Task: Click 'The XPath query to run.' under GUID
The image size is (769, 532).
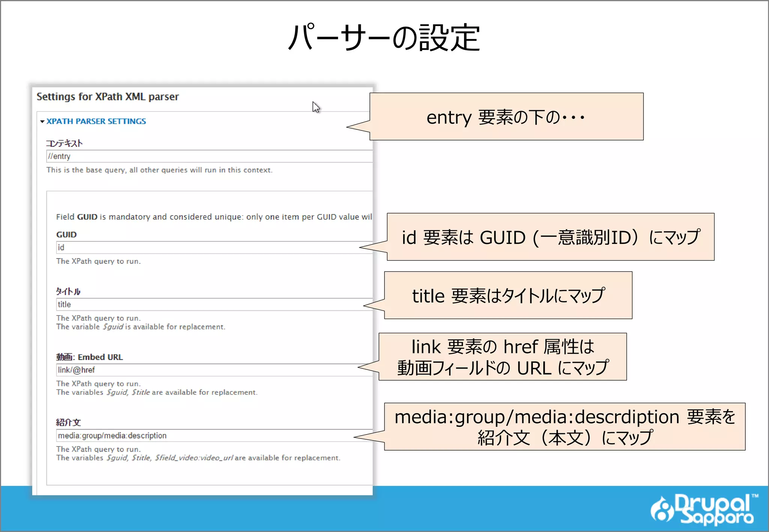Action: 98,261
